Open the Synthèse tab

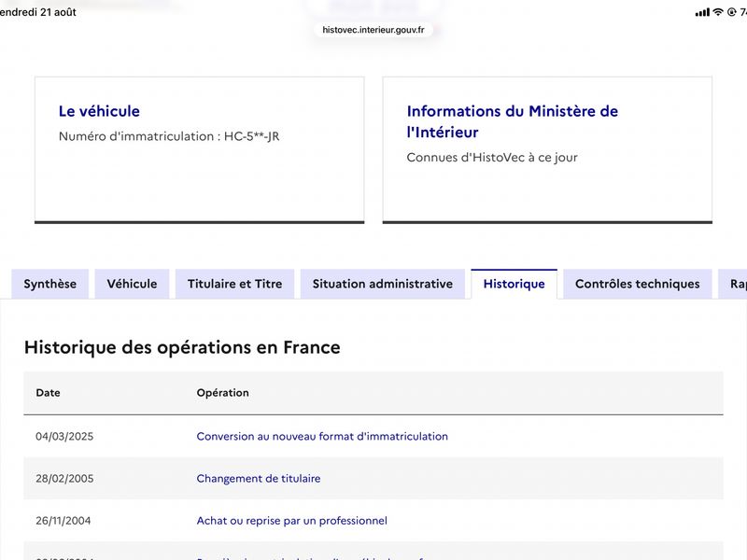50,284
